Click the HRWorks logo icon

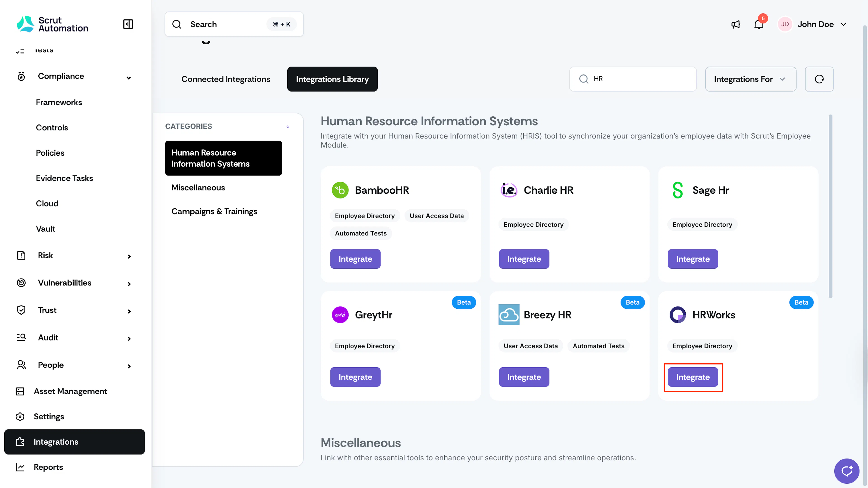678,315
